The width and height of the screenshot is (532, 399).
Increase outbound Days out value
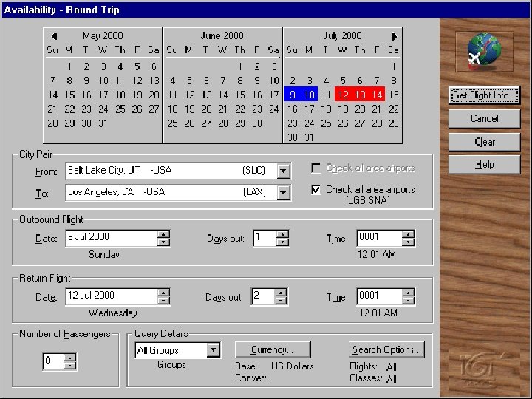tap(282, 234)
